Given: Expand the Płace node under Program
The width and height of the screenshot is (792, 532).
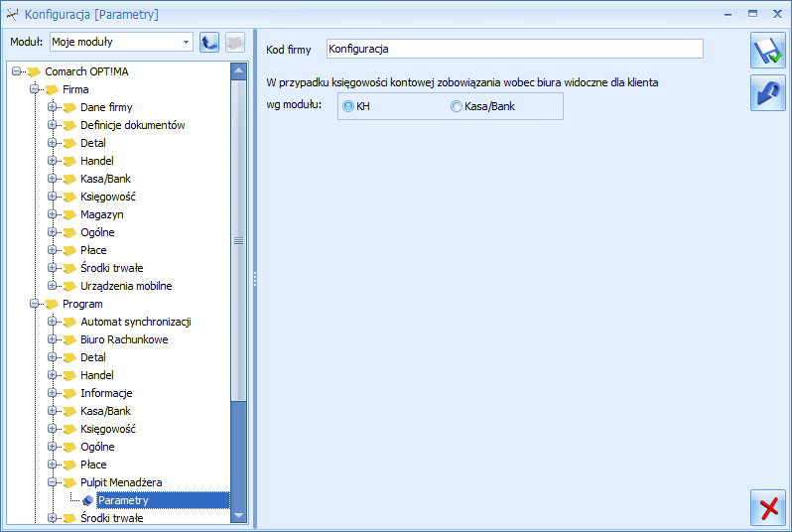Looking at the screenshot, I should coord(52,465).
